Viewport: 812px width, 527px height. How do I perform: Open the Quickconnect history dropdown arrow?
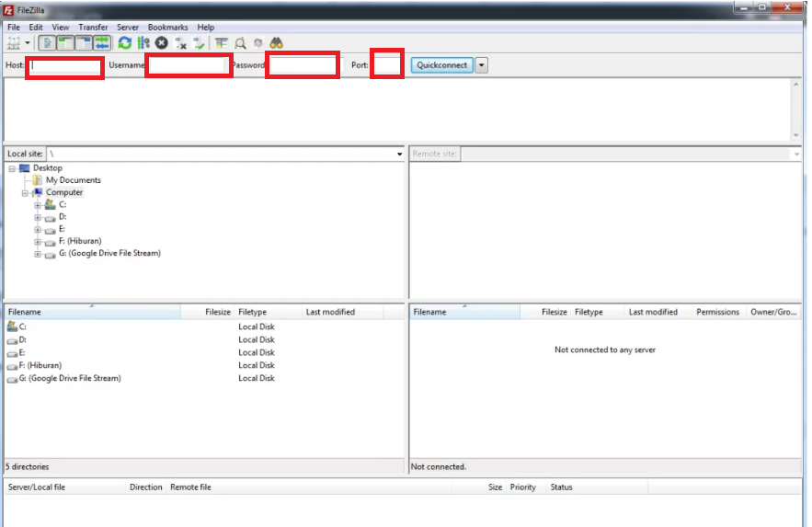click(x=481, y=65)
